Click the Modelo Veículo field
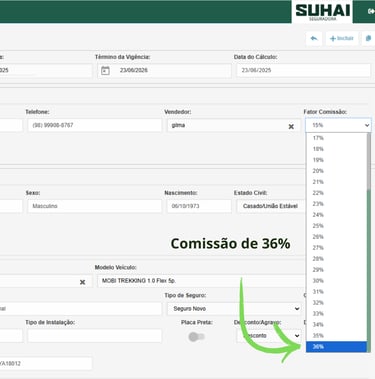This screenshot has height=379, width=375. point(201,281)
